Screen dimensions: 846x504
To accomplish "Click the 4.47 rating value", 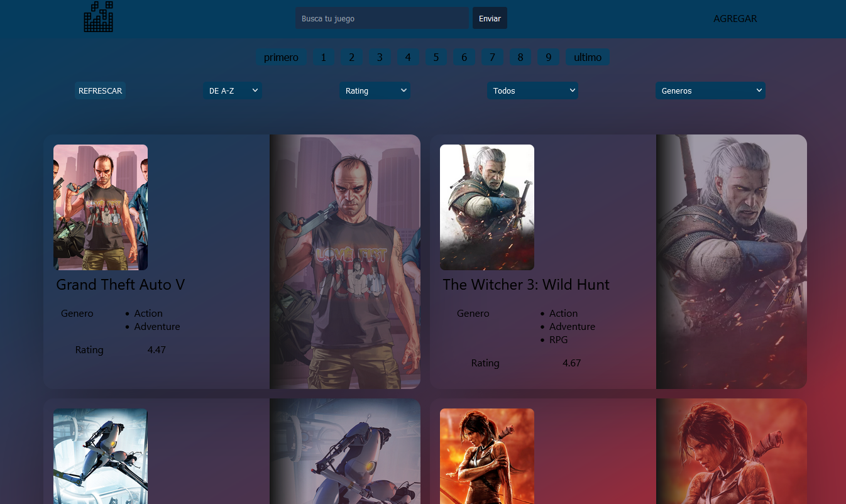I will pyautogui.click(x=157, y=350).
